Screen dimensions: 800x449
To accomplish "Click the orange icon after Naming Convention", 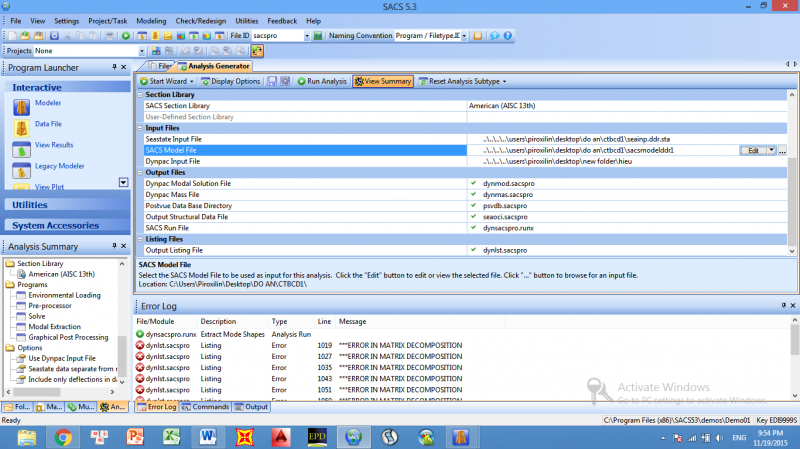I will click(x=478, y=36).
